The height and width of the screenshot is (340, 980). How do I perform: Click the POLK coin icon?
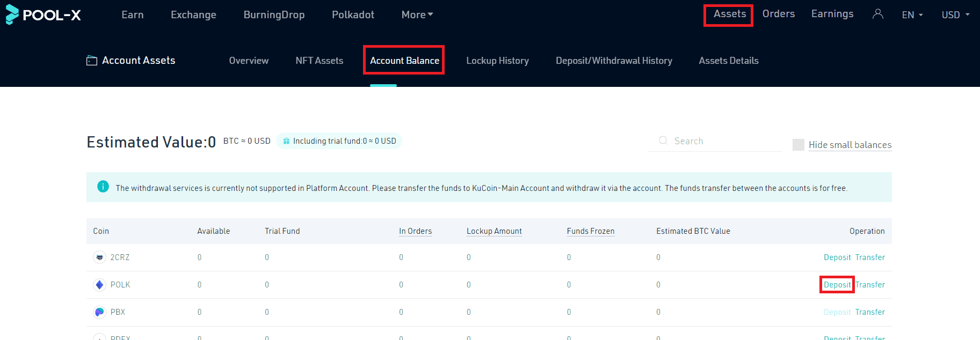[x=99, y=285]
